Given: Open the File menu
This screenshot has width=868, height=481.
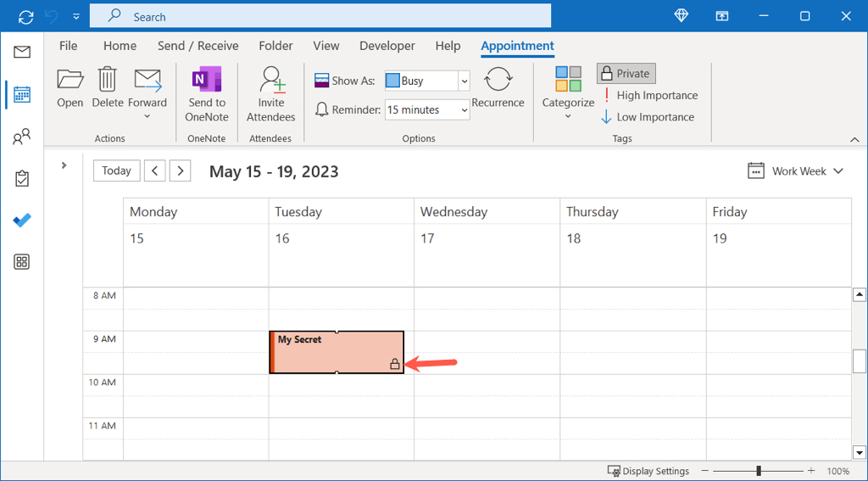Looking at the screenshot, I should click(x=68, y=46).
